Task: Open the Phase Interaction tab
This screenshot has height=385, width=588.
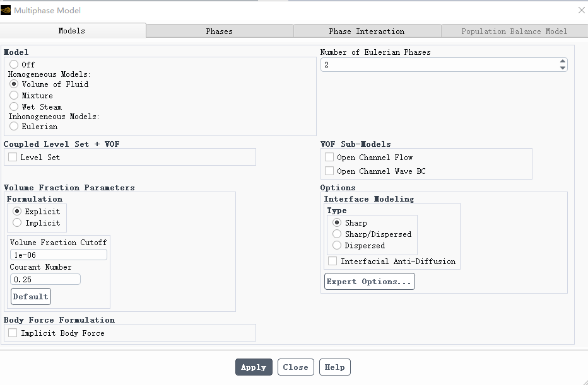Action: [367, 31]
